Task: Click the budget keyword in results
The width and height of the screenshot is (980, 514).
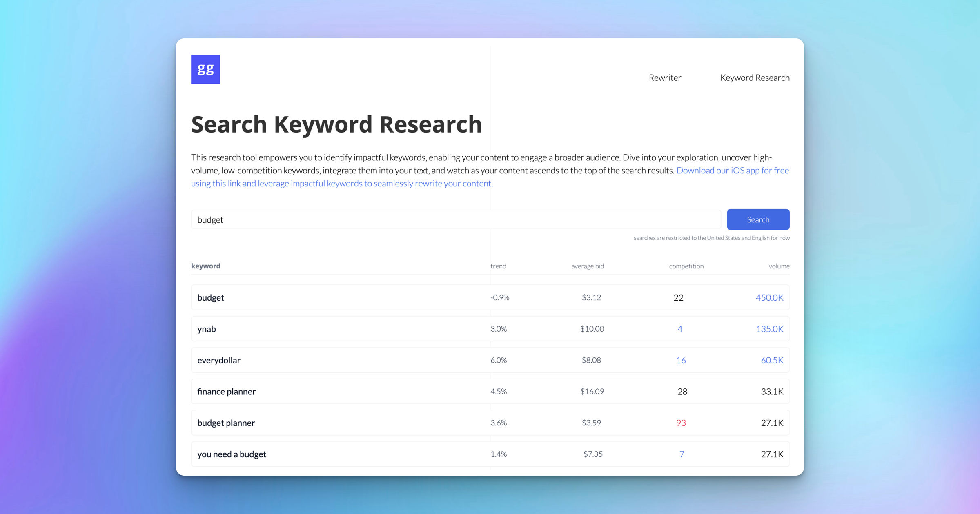Action: [x=211, y=298]
